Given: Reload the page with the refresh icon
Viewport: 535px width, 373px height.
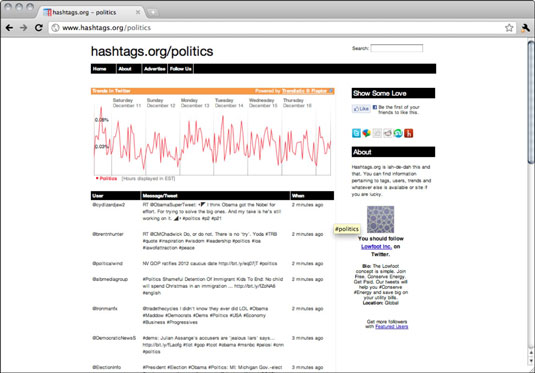Looking at the screenshot, I should point(39,28).
